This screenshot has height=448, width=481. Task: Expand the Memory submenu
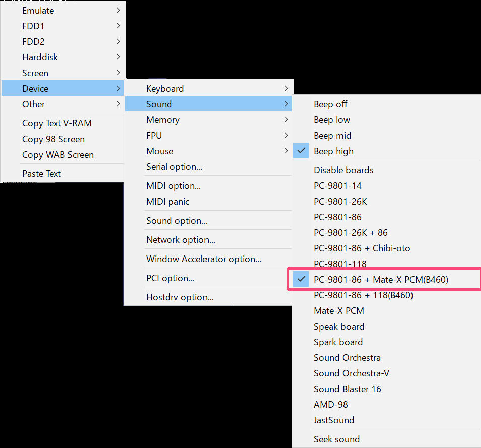209,119
